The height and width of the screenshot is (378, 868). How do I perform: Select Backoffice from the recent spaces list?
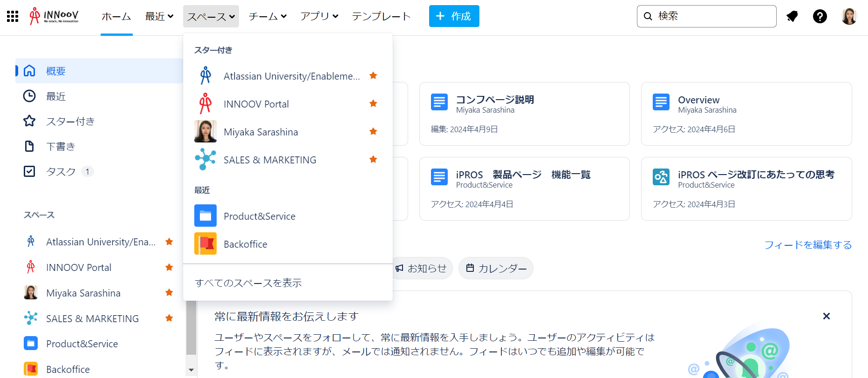[288, 244]
